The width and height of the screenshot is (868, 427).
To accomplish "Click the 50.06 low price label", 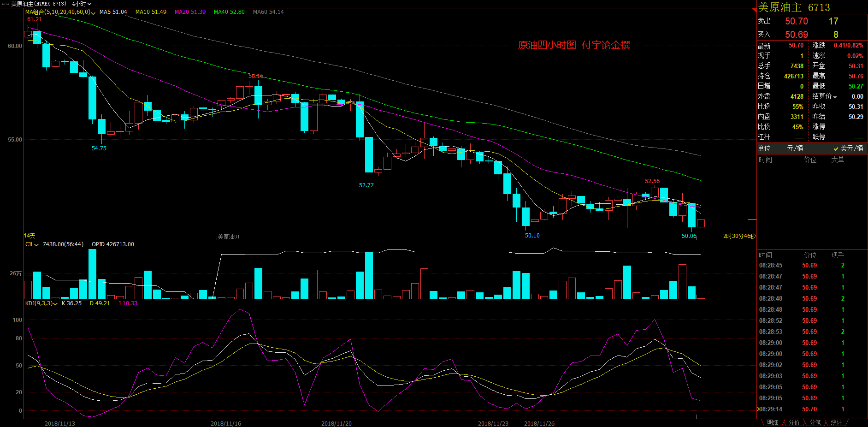I will pyautogui.click(x=689, y=236).
